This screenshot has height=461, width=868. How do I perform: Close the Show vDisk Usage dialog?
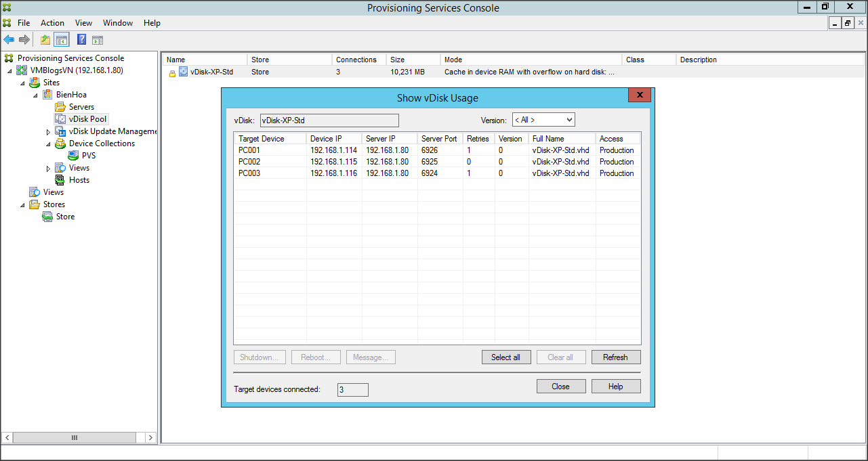639,95
